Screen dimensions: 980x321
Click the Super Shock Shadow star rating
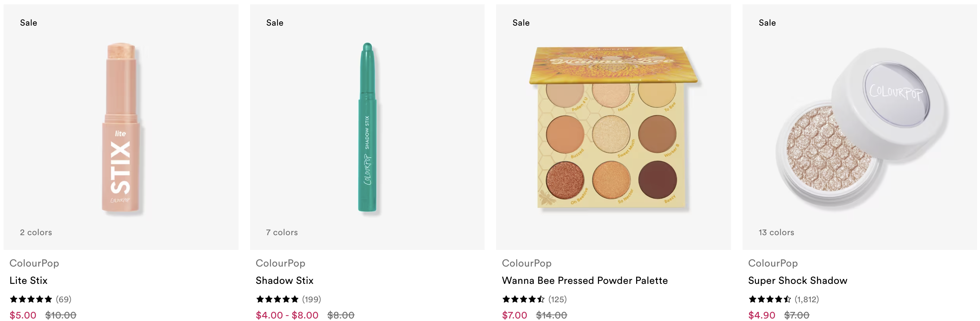coord(770,299)
